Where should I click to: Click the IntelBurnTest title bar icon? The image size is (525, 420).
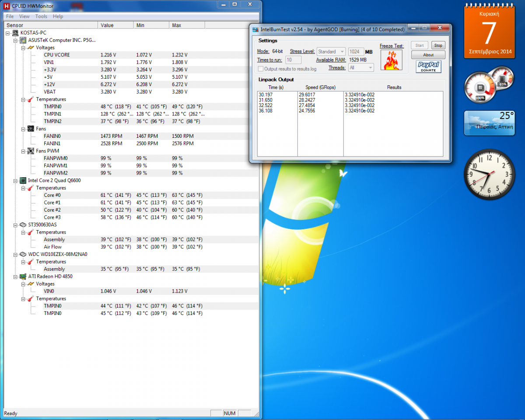click(255, 29)
